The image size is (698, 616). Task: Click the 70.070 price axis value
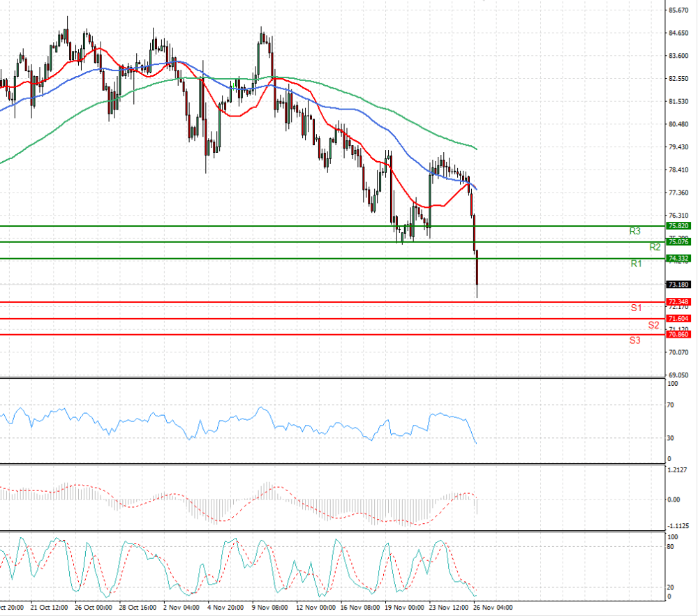pyautogui.click(x=678, y=352)
